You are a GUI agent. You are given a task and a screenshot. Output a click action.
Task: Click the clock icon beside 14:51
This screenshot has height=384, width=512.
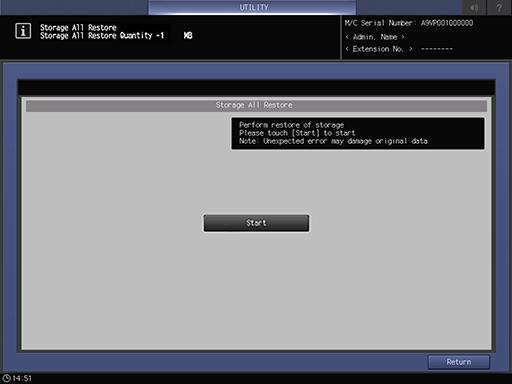(x=6, y=379)
